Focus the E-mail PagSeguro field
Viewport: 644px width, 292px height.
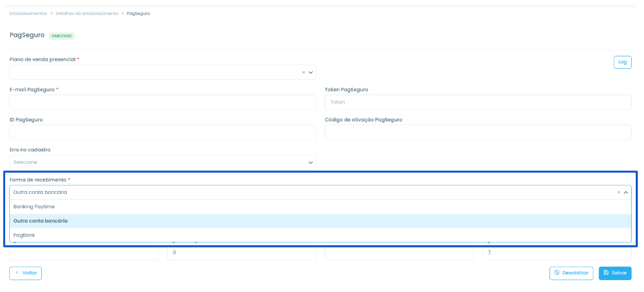(163, 102)
